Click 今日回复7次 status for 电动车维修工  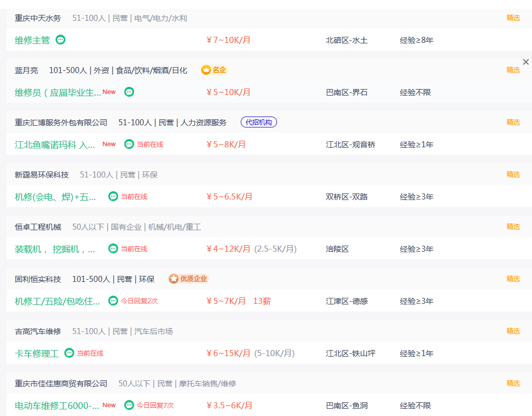point(156,406)
